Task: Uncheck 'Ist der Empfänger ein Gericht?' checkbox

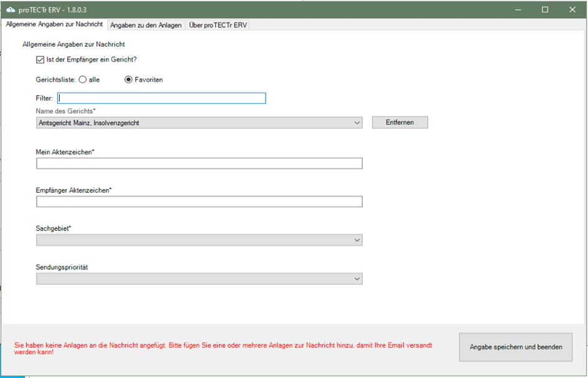Action: click(x=40, y=60)
